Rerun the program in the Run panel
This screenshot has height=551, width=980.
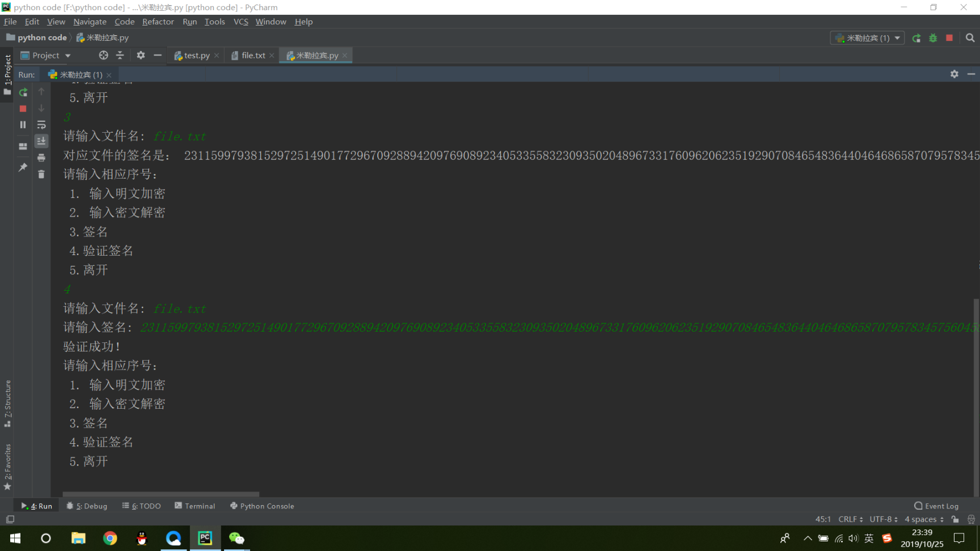(23, 92)
